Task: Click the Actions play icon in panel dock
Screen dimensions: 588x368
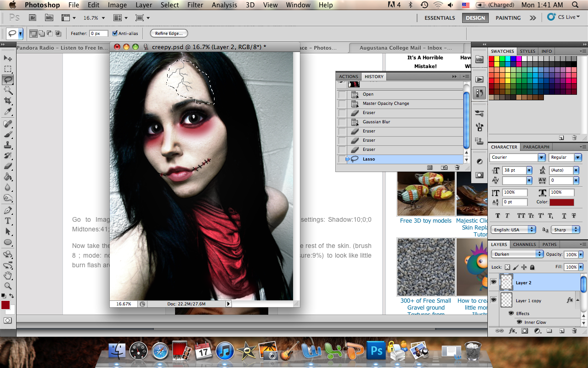Action: pyautogui.click(x=479, y=79)
